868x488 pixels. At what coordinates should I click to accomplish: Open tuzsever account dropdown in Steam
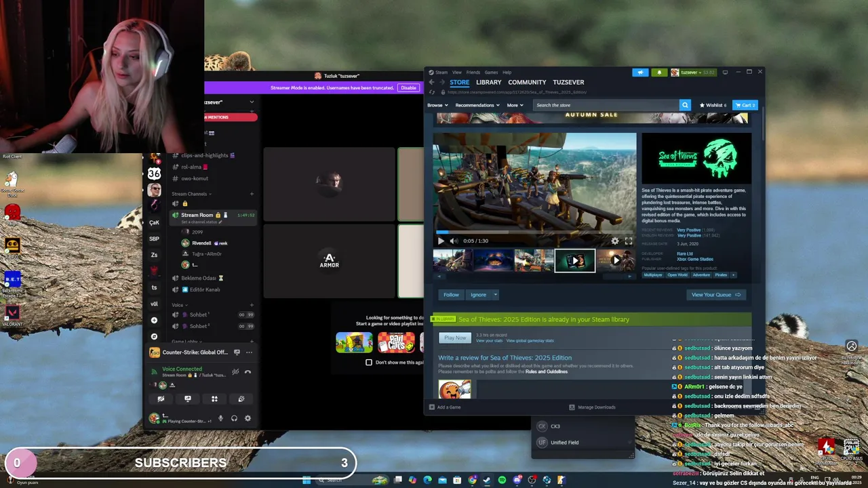coord(695,73)
